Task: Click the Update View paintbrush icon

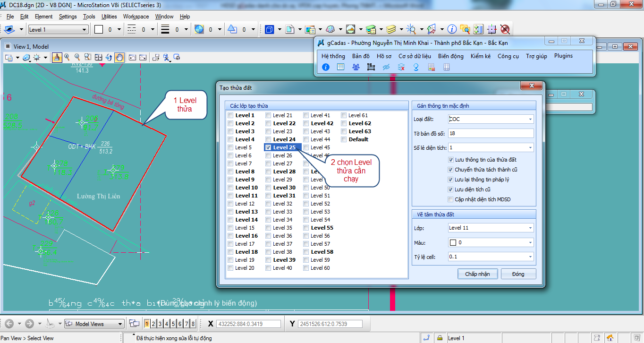Action: (57, 58)
